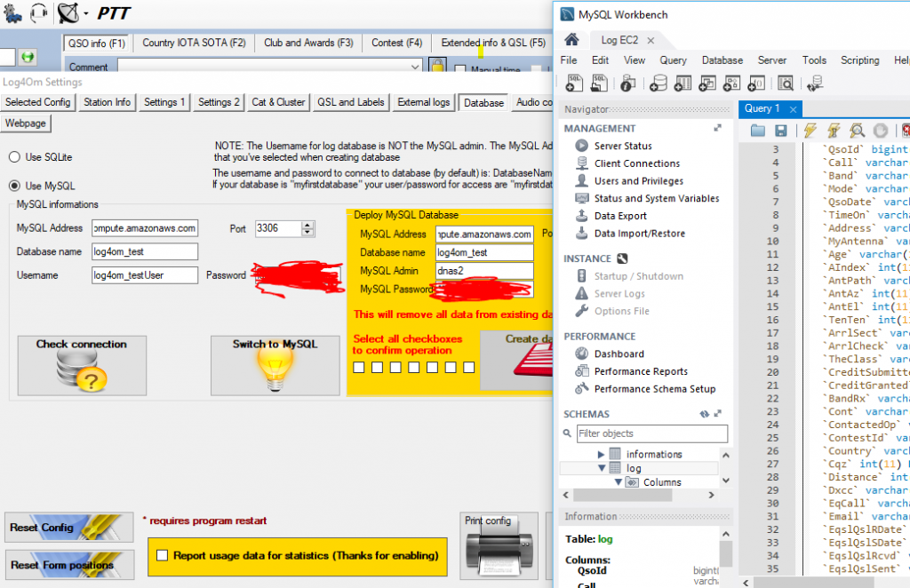Viewport: 910px width, 588px height.
Task: Create new function icon in Workbench toolbar
Action: 756,83
